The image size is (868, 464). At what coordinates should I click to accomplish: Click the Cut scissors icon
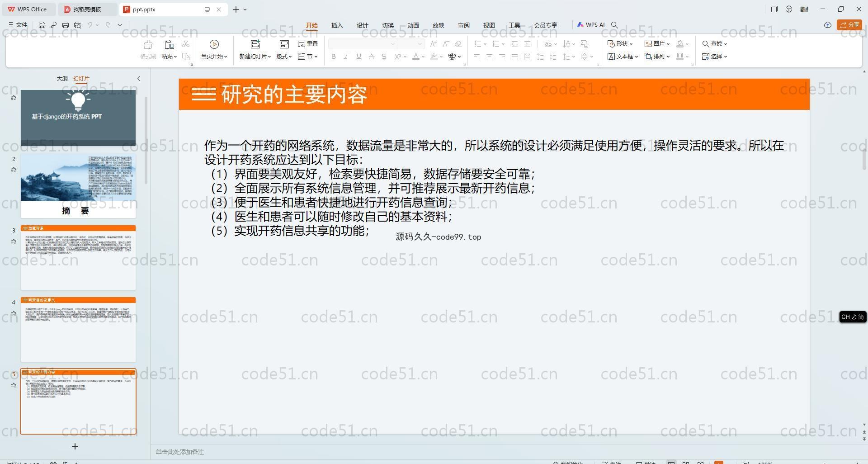point(186,44)
